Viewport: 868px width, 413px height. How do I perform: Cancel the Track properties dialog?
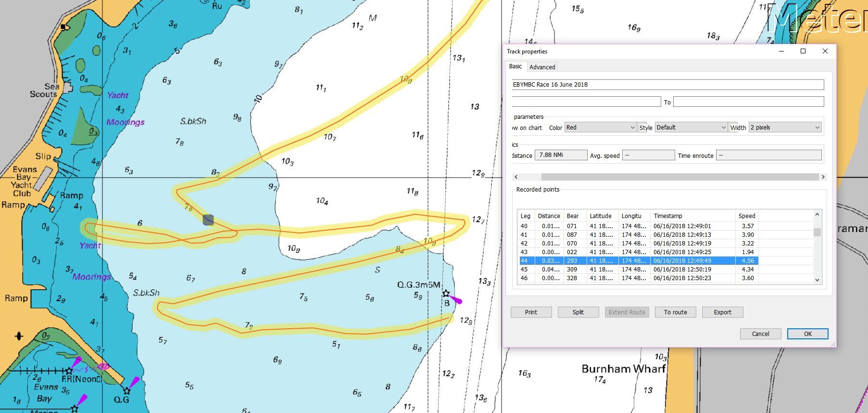click(760, 334)
